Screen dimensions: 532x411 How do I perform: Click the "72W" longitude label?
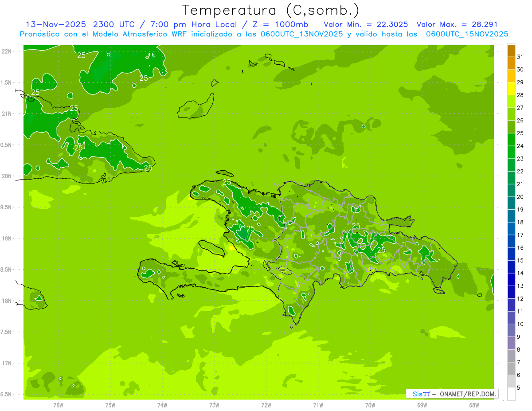266,405
